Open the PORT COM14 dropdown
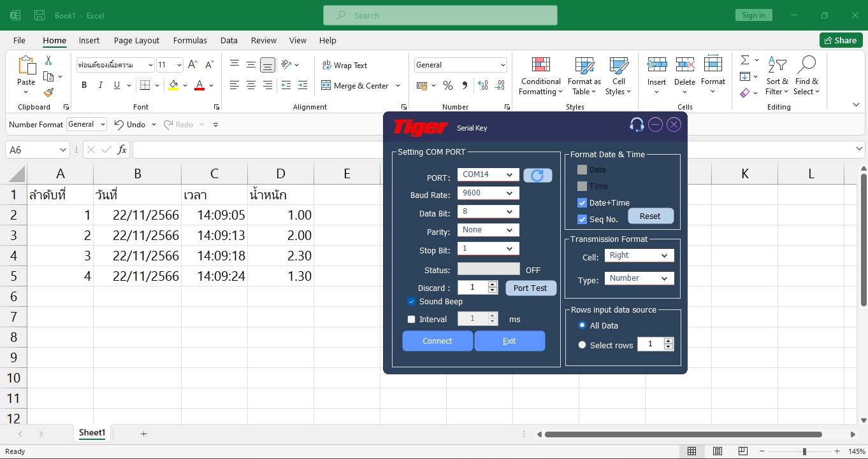Image resolution: width=868 pixels, height=459 pixels. pyautogui.click(x=488, y=174)
